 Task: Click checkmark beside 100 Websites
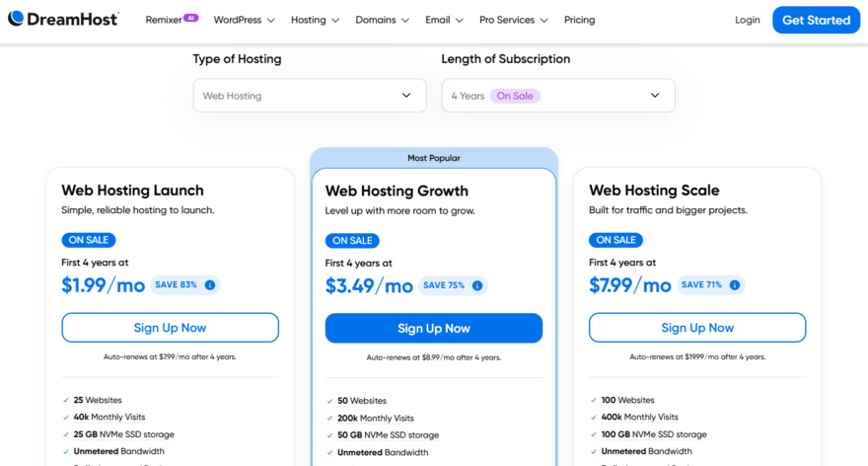coord(594,400)
